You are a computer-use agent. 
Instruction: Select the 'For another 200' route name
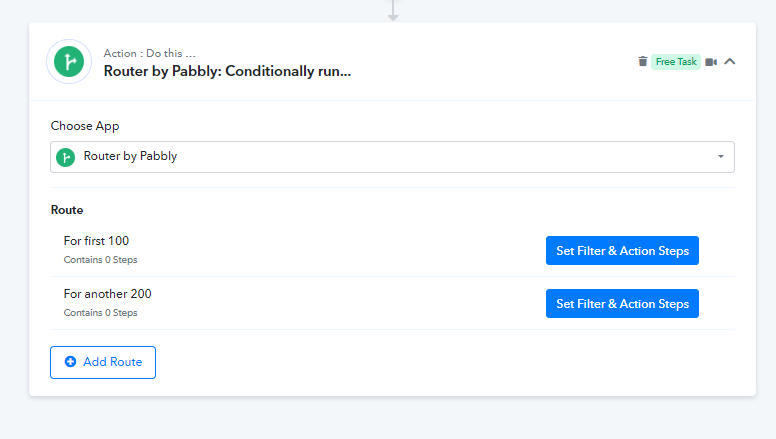(107, 294)
